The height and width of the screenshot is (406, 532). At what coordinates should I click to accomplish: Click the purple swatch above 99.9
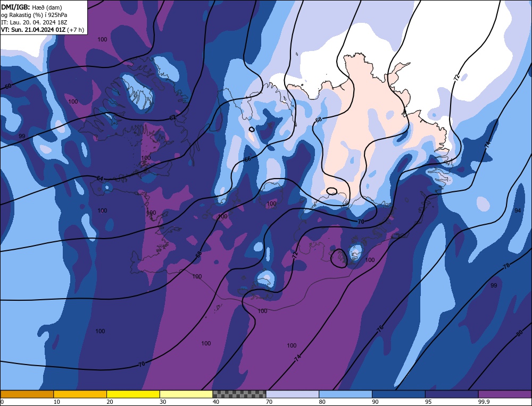[505, 394]
